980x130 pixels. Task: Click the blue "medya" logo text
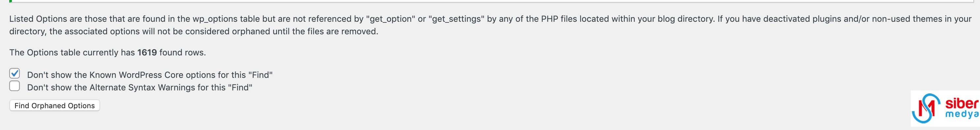click(x=962, y=114)
